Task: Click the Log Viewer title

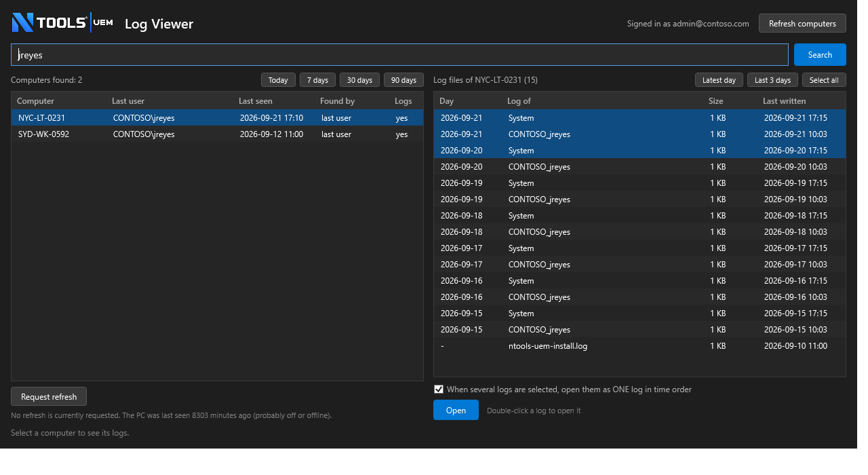Action: (159, 24)
